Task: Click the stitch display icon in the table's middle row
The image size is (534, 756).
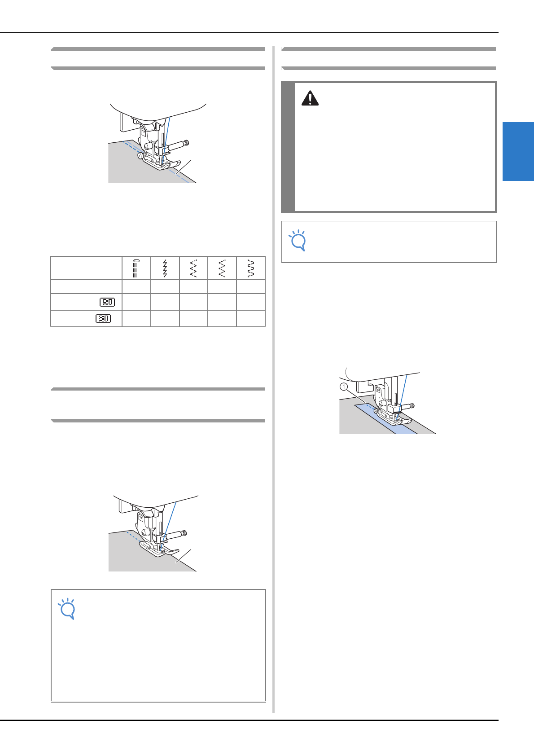Action: (107, 302)
